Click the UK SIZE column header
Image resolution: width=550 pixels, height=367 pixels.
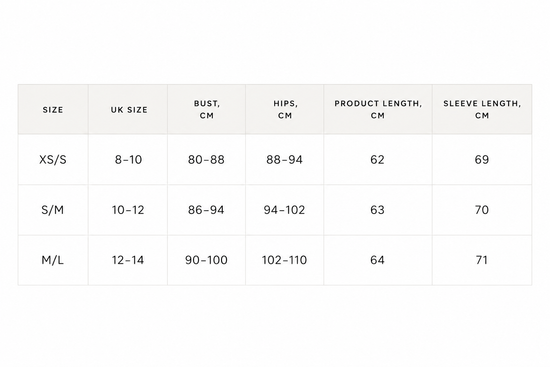pyautogui.click(x=128, y=110)
